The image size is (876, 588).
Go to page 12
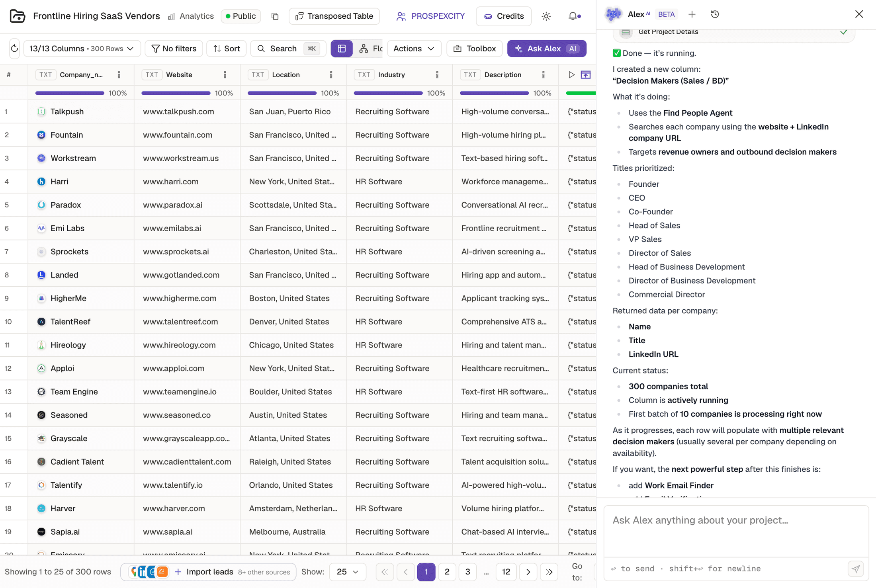pos(506,572)
